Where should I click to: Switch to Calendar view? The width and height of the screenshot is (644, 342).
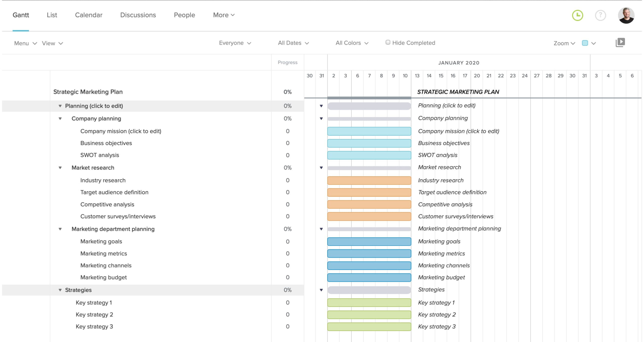click(89, 15)
